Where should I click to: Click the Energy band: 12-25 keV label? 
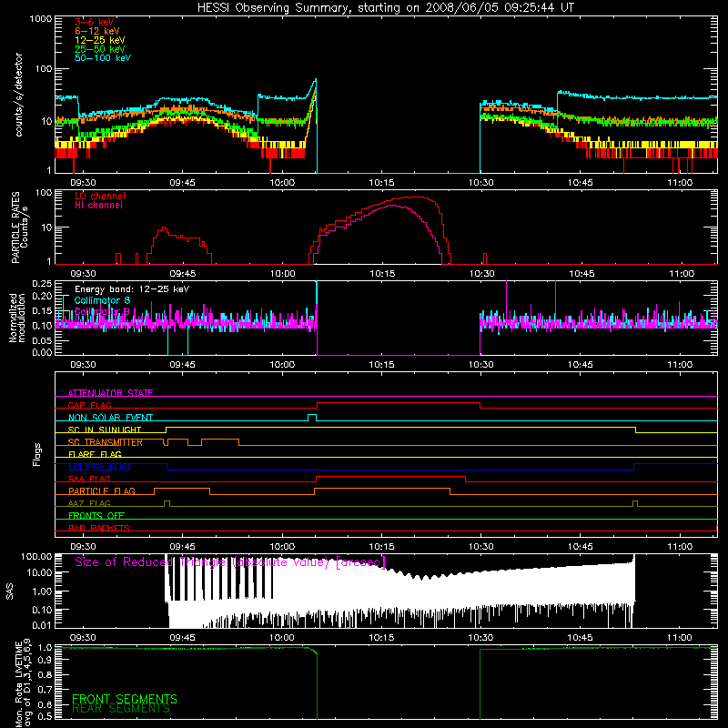coord(132,289)
